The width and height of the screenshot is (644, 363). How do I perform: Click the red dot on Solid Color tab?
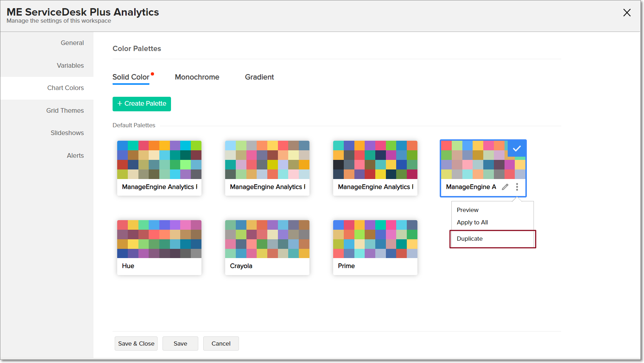click(x=152, y=73)
